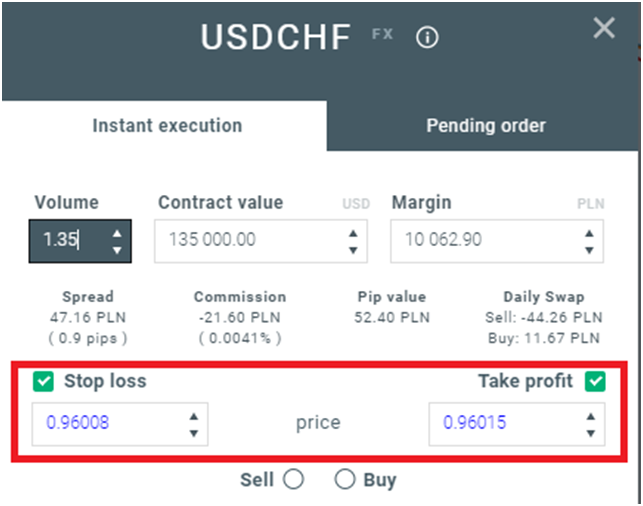This screenshot has width=643, height=506.
Task: Lower Take profit price with down arrow
Action: [590, 432]
